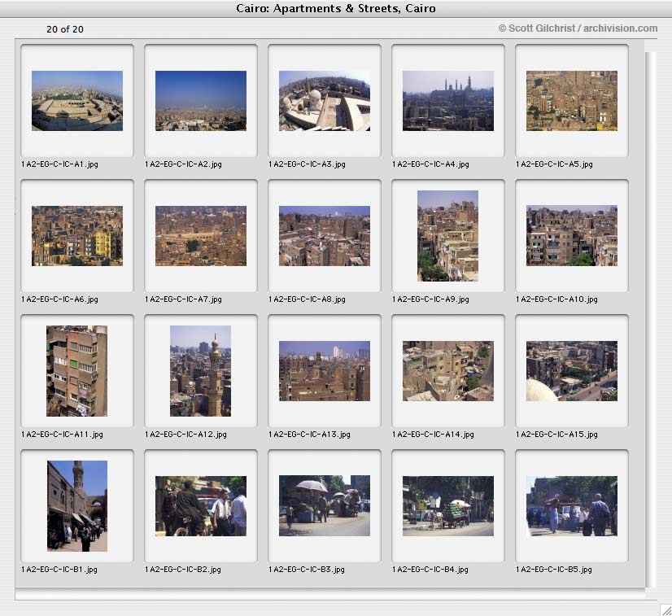The width and height of the screenshot is (672, 616).
Task: Open thumbnail 1A2-EG-C-IC-A3.jpg with dome
Action: (325, 101)
